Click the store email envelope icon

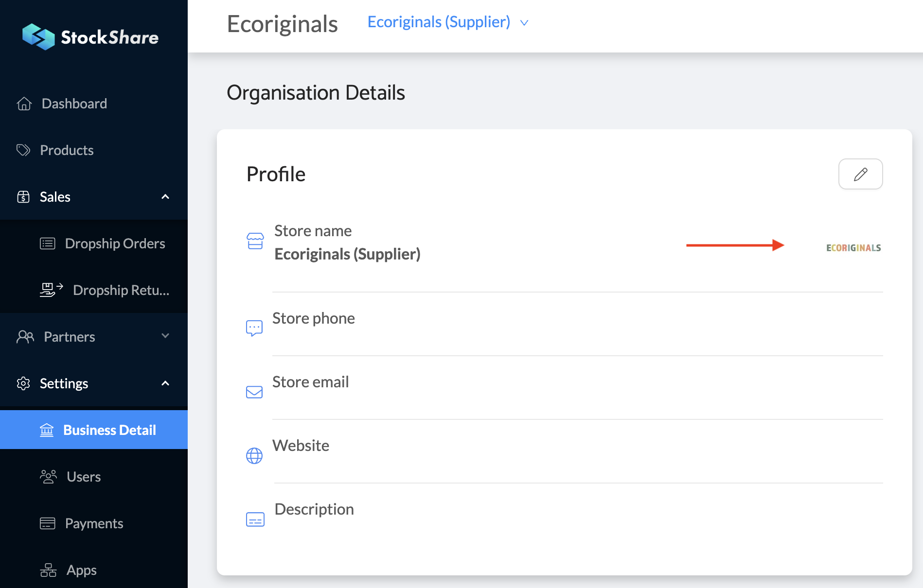pos(254,392)
